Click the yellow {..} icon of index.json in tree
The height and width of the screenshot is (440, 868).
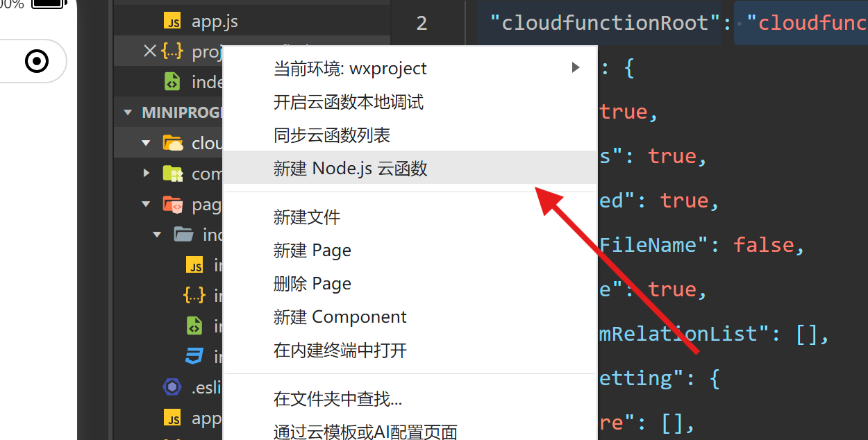click(195, 294)
